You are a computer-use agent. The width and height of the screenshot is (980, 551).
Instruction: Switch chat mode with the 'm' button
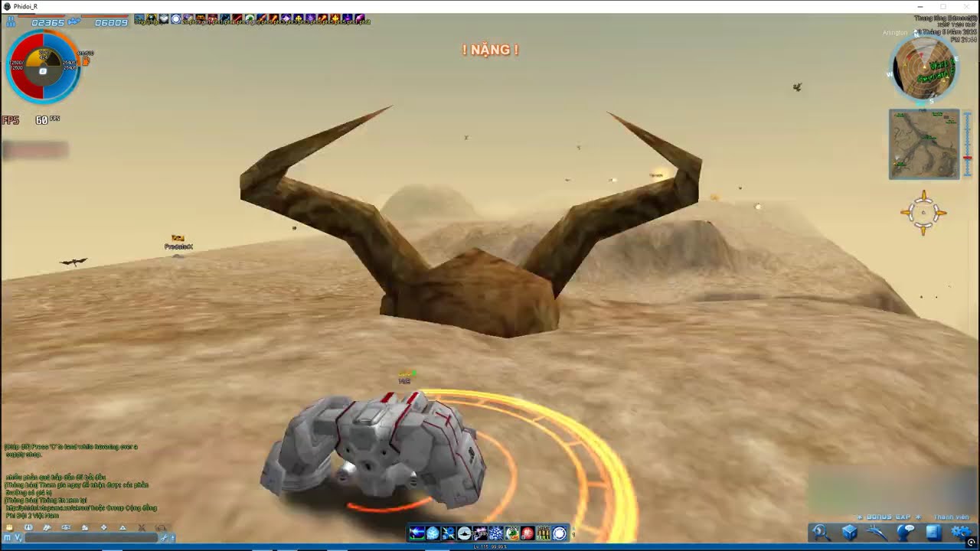7,537
